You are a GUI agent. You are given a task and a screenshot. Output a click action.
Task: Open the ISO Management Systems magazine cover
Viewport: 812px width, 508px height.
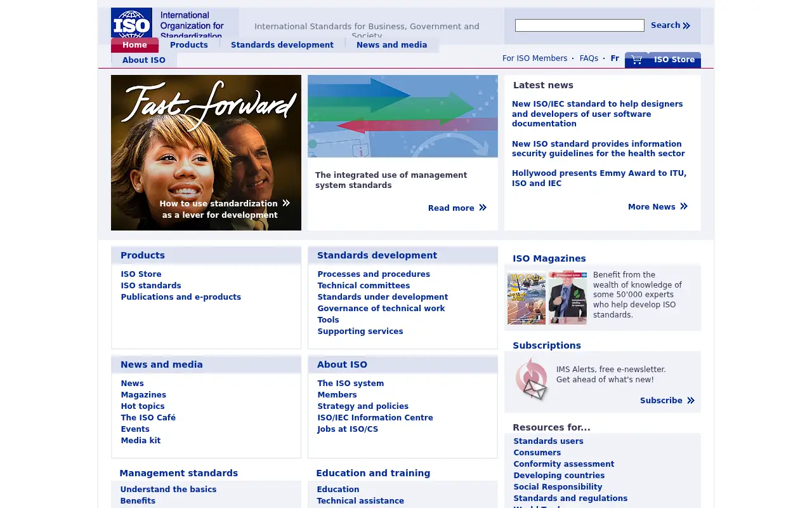(x=568, y=298)
